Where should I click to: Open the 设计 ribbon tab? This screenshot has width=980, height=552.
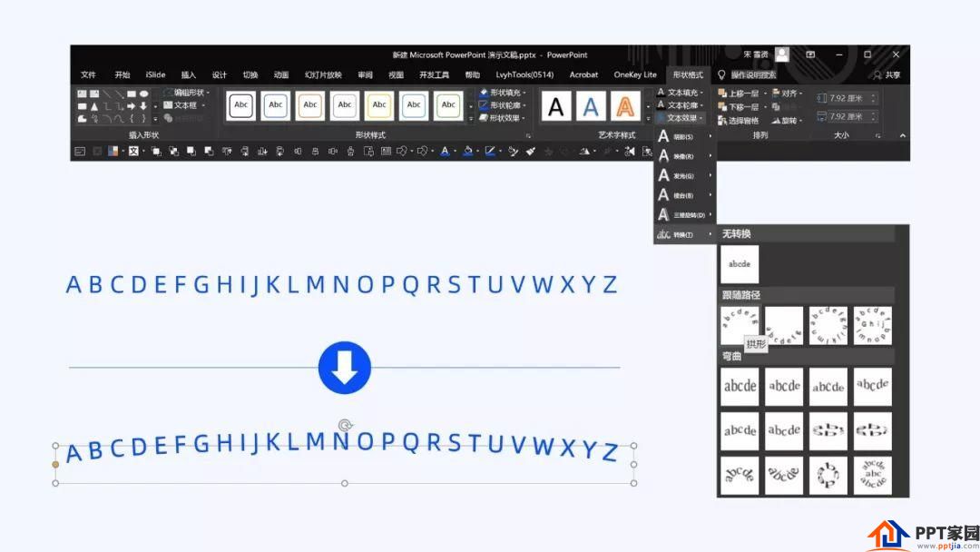[x=220, y=74]
